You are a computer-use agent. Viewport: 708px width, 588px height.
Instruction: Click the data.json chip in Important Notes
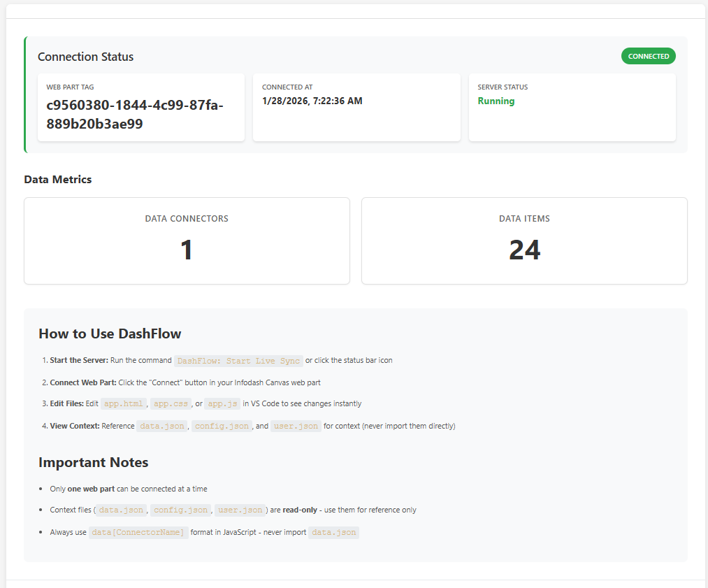333,532
